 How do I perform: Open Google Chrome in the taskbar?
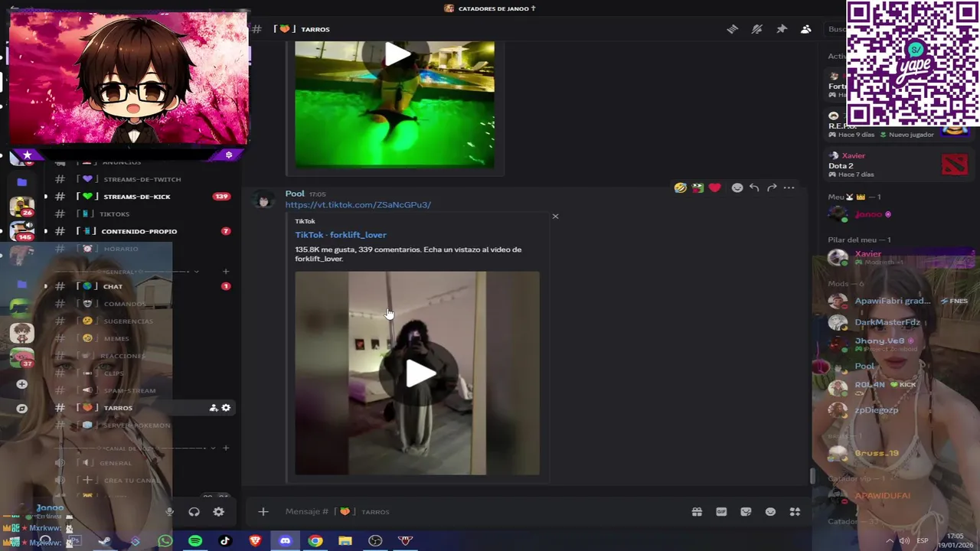click(x=315, y=541)
